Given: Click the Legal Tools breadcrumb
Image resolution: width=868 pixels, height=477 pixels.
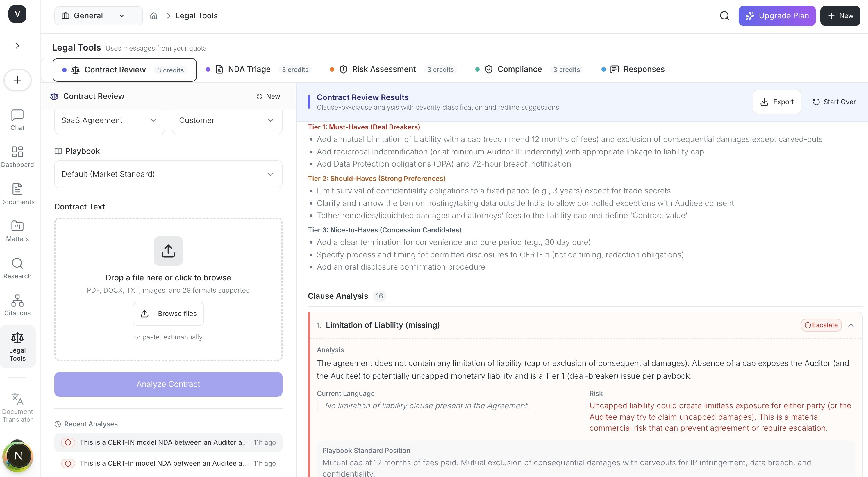Looking at the screenshot, I should tap(197, 16).
